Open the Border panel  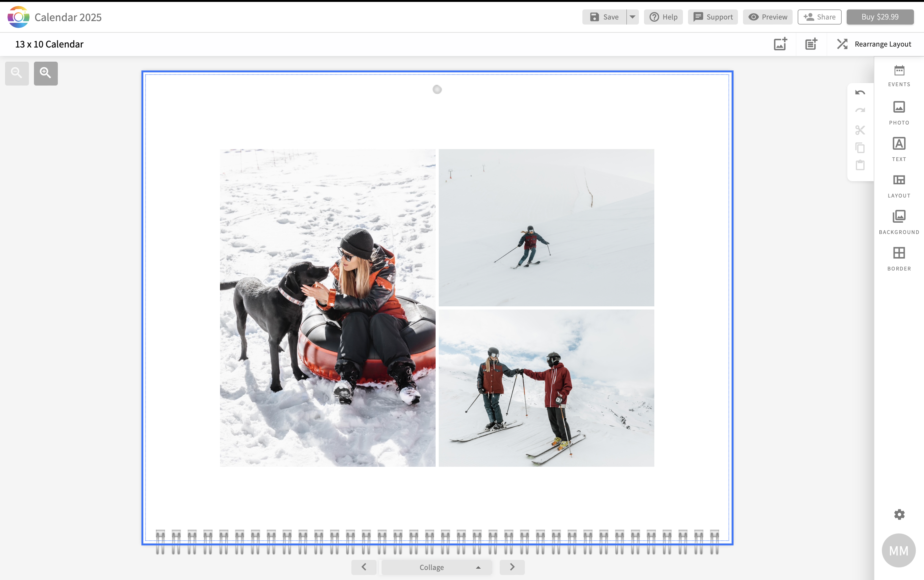click(899, 259)
